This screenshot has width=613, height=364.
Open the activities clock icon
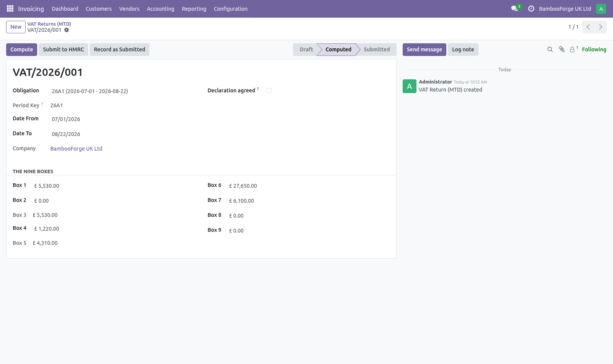(531, 8)
